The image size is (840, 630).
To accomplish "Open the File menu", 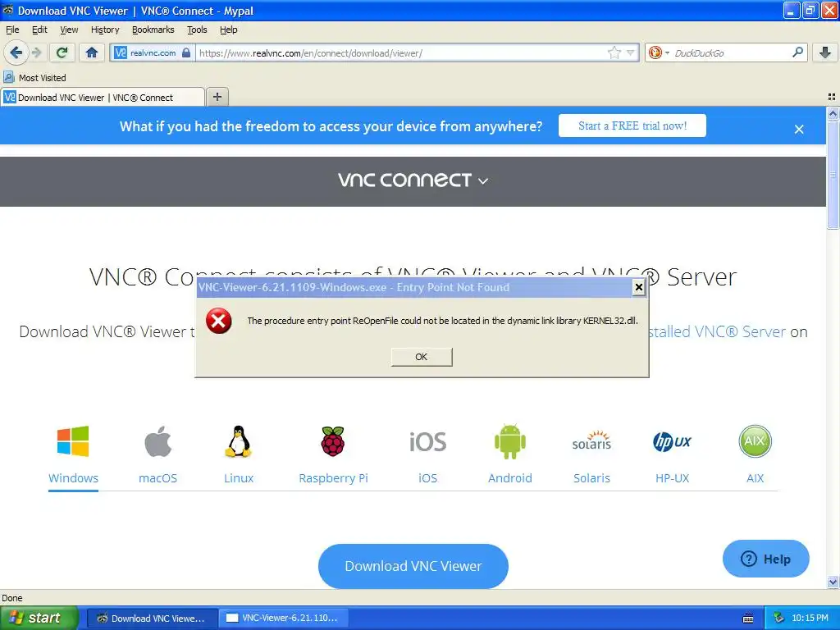I will 12,30.
